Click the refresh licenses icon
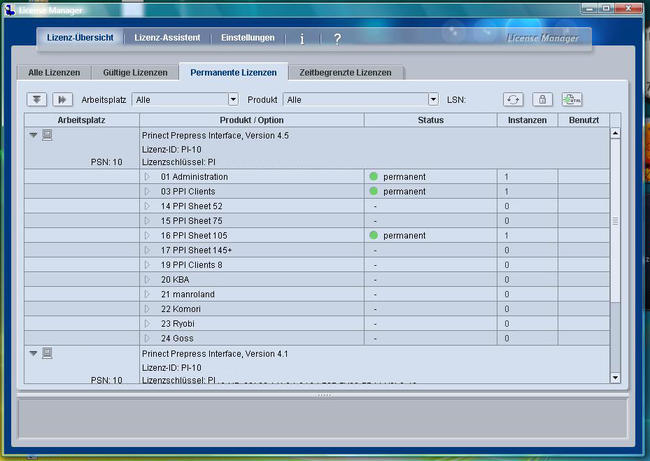Screen dimensions: 650x461 pyautogui.click(x=513, y=99)
